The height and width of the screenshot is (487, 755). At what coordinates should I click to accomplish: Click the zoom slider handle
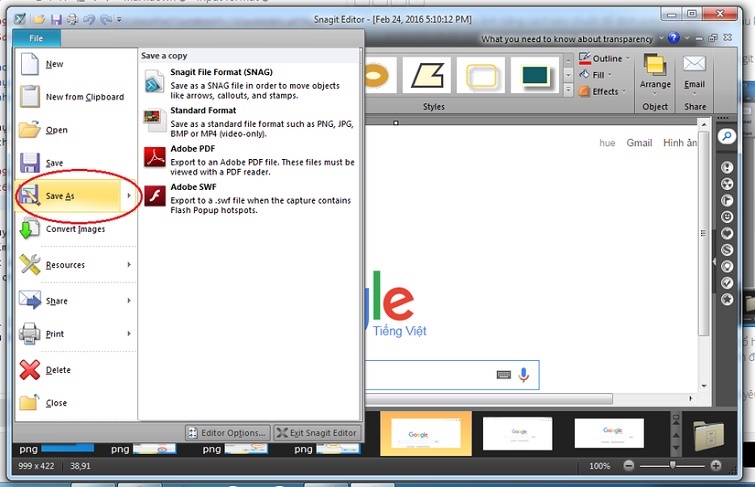[673, 466]
